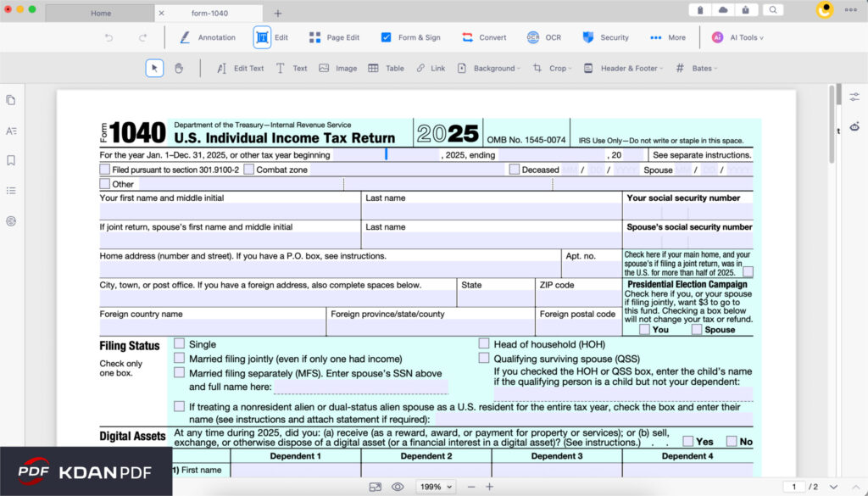Check the Married filing jointly box
Screen dimensions: 868x496
tap(179, 358)
